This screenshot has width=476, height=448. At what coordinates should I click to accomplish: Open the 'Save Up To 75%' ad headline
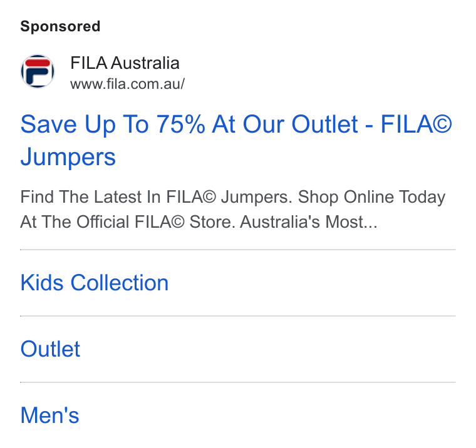(236, 140)
